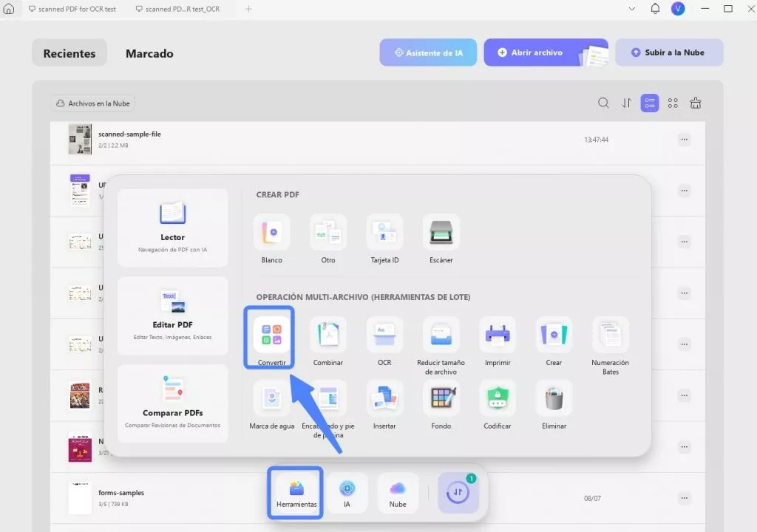Open the trash bin icon
This screenshot has width=757, height=532.
pos(695,103)
